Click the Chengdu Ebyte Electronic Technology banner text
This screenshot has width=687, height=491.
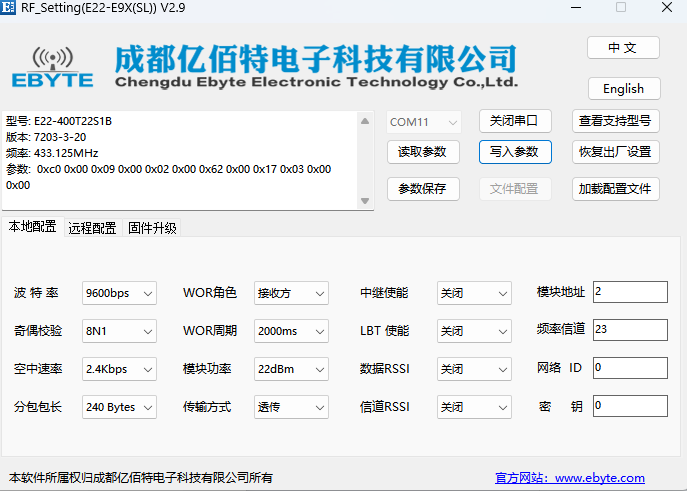pos(316,82)
